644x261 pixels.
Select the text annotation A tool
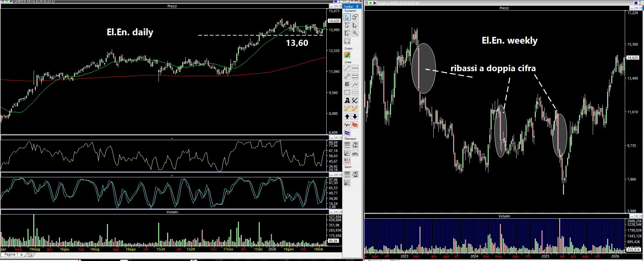point(347,100)
